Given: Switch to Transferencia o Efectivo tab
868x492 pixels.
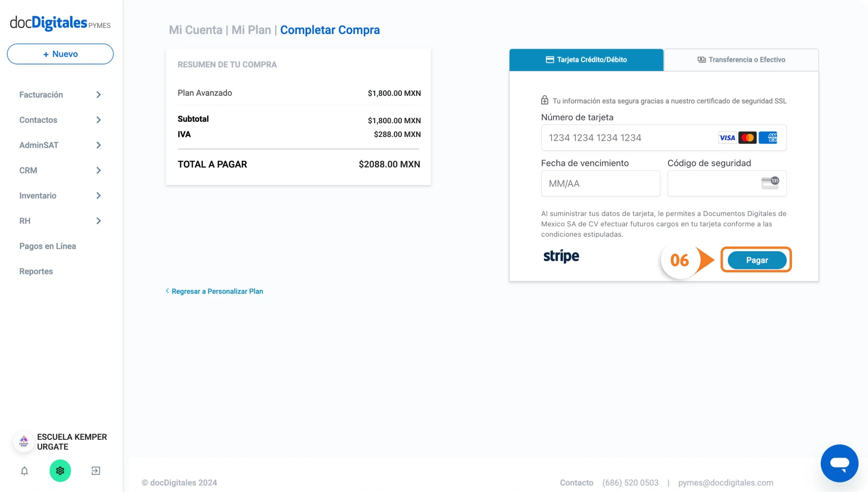Looking at the screenshot, I should click(741, 60).
